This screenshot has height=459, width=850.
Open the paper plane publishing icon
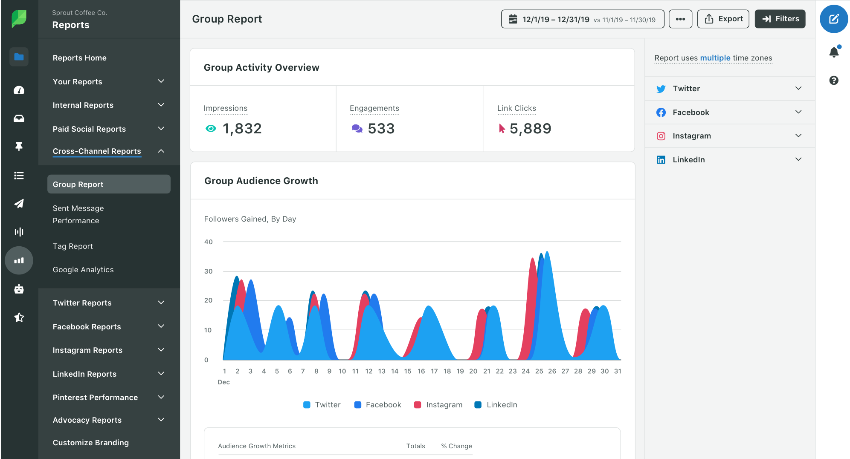pyautogui.click(x=18, y=203)
